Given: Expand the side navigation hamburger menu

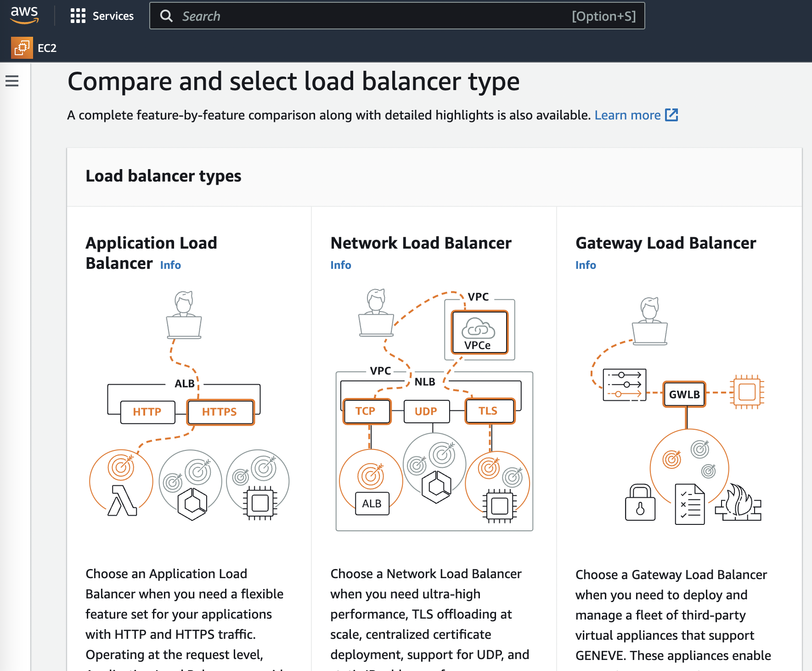Looking at the screenshot, I should pos(12,81).
